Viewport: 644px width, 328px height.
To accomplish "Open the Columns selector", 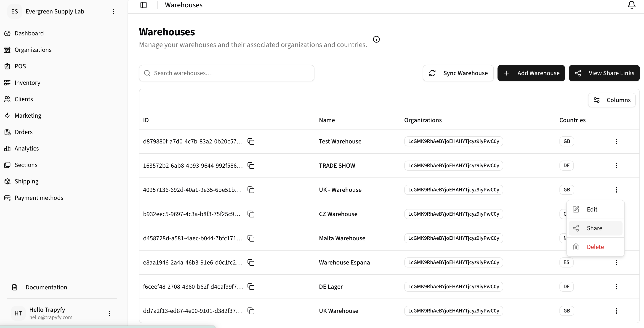I will (612, 100).
